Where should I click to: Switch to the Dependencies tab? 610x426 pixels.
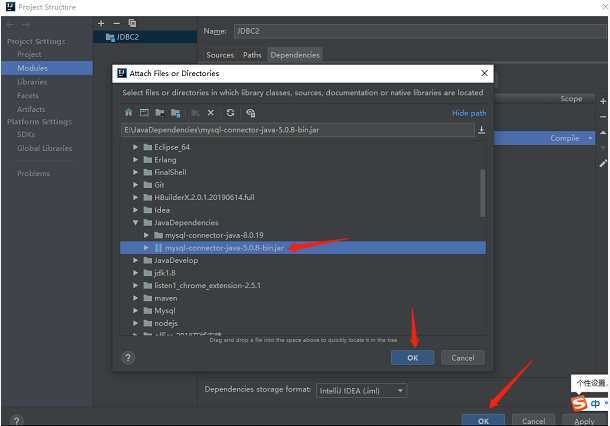click(295, 55)
